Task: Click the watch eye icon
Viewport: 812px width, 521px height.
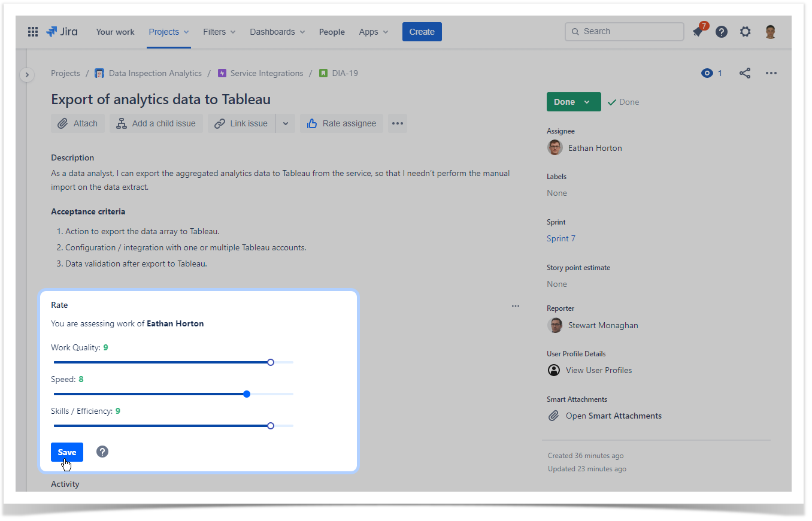Action: (x=707, y=73)
